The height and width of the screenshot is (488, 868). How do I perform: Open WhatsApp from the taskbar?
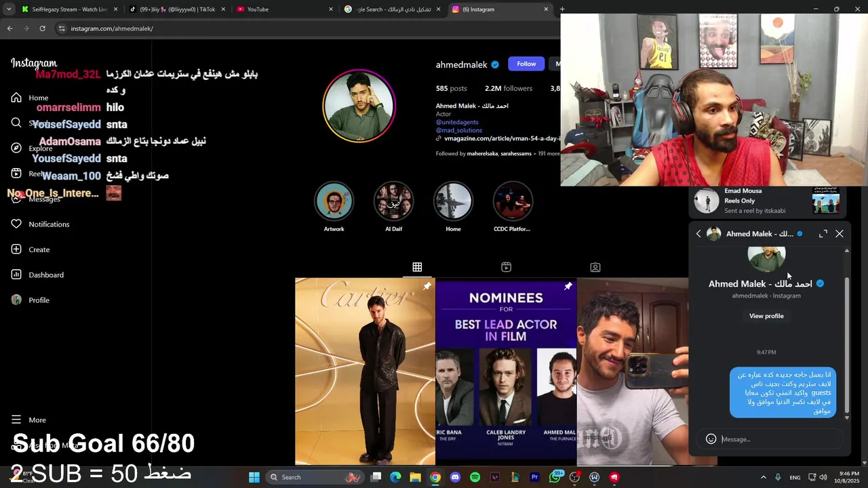(555, 477)
